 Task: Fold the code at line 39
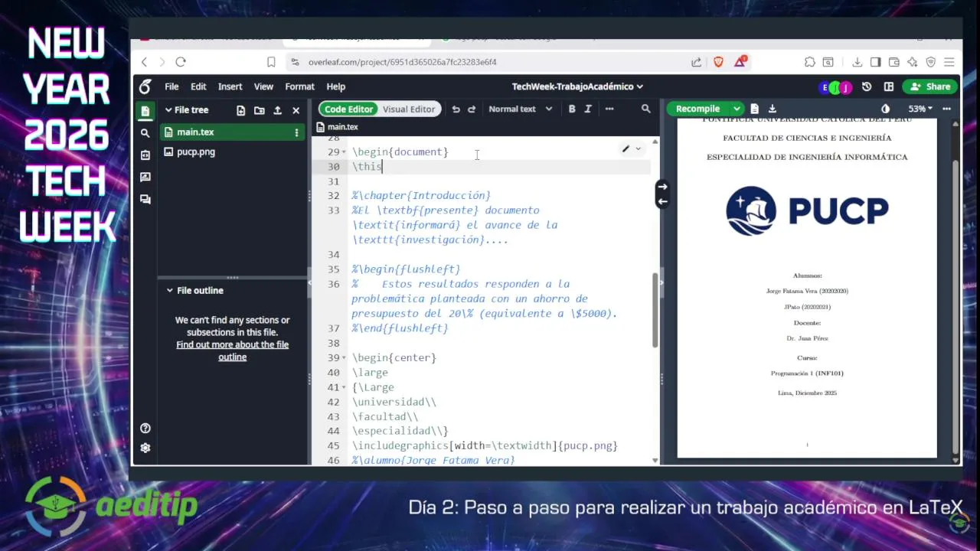point(344,358)
